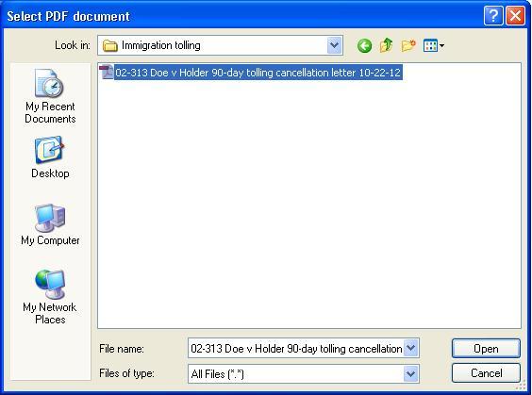The width and height of the screenshot is (532, 395).
Task: Click the Immigration tolling folder name
Action: pos(160,45)
